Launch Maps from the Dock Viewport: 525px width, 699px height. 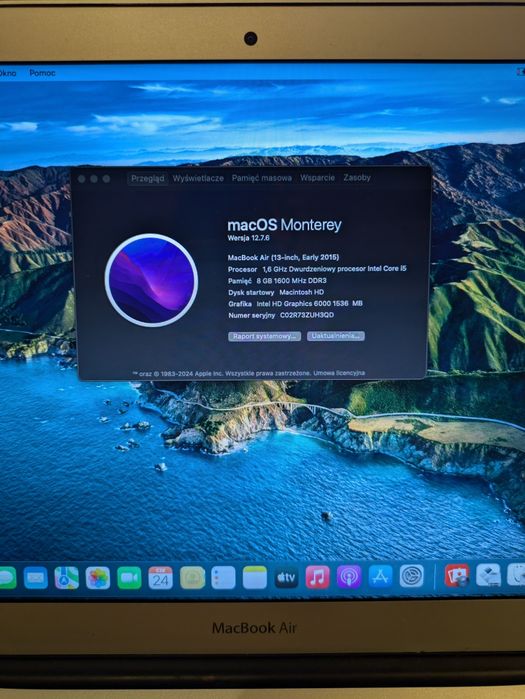click(x=66, y=578)
